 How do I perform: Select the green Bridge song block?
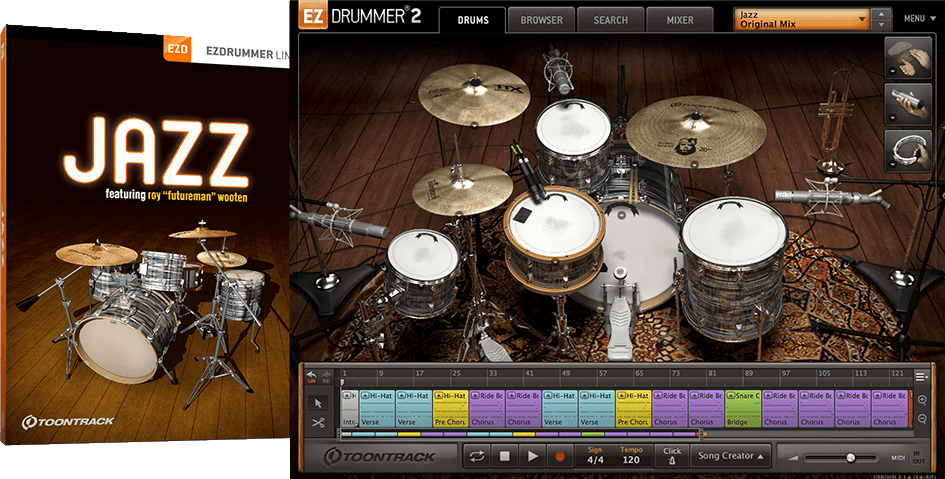point(743,409)
